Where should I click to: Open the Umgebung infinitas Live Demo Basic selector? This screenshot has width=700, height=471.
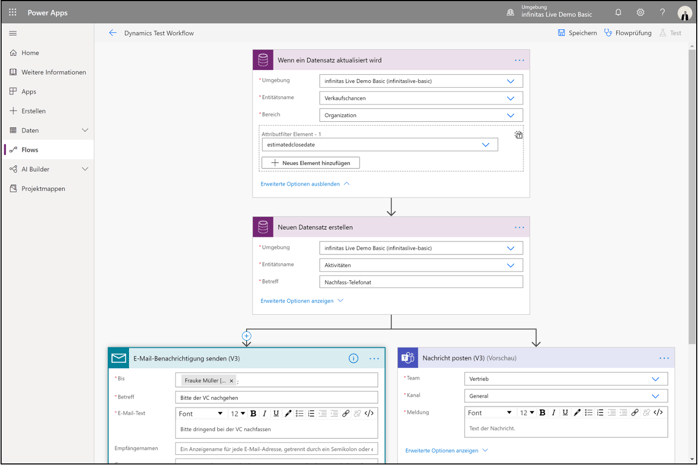[550, 12]
